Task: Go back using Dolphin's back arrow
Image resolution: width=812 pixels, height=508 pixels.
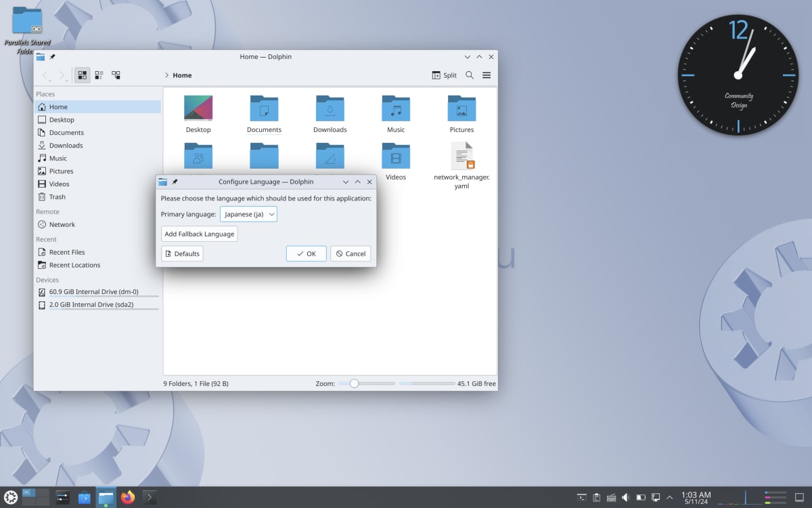Action: click(x=45, y=75)
